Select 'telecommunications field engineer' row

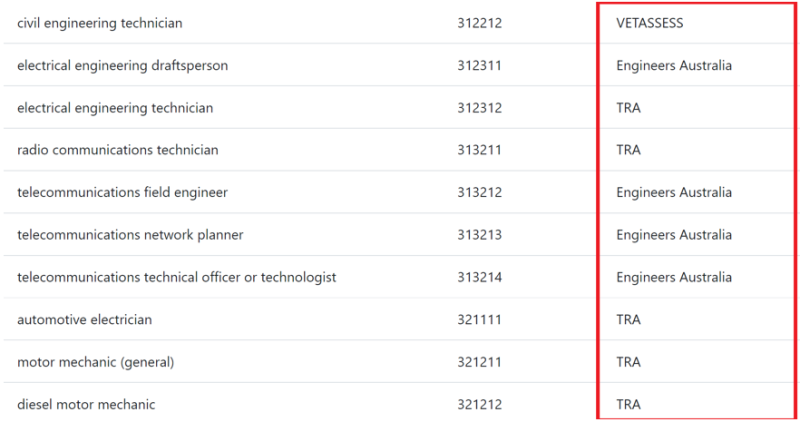pos(122,192)
